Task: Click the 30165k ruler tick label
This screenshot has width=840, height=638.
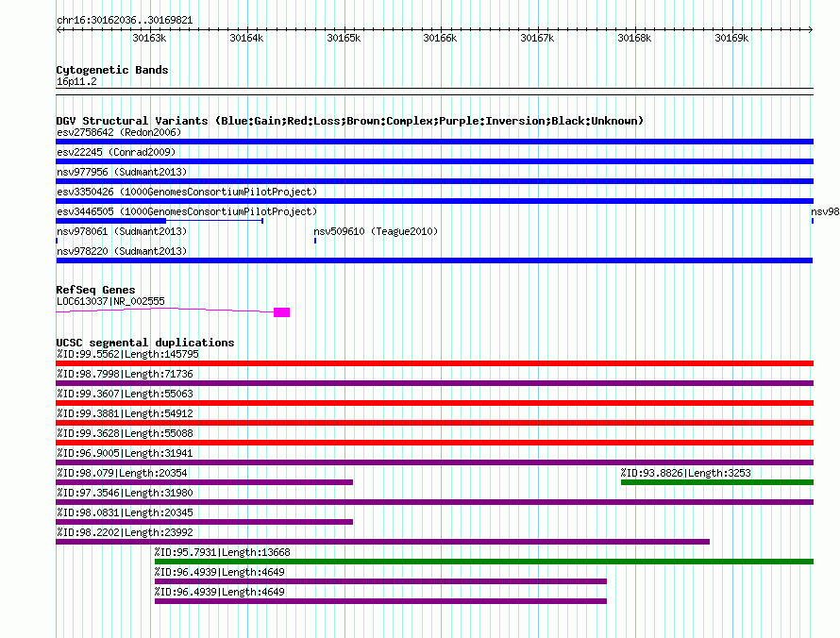Action: [344, 38]
